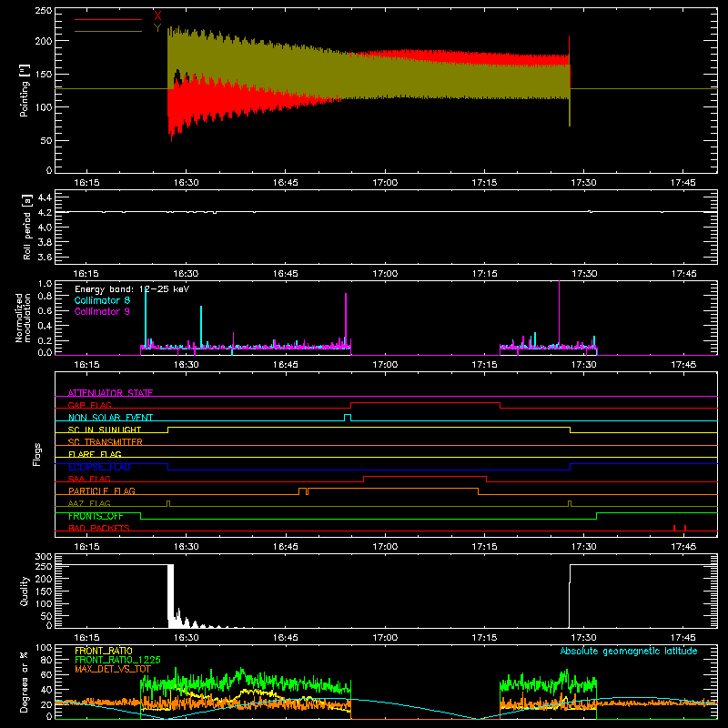Viewport: 728px width, 728px height.
Task: Select the ECLIPSE_FLAG label
Action: tap(99, 467)
